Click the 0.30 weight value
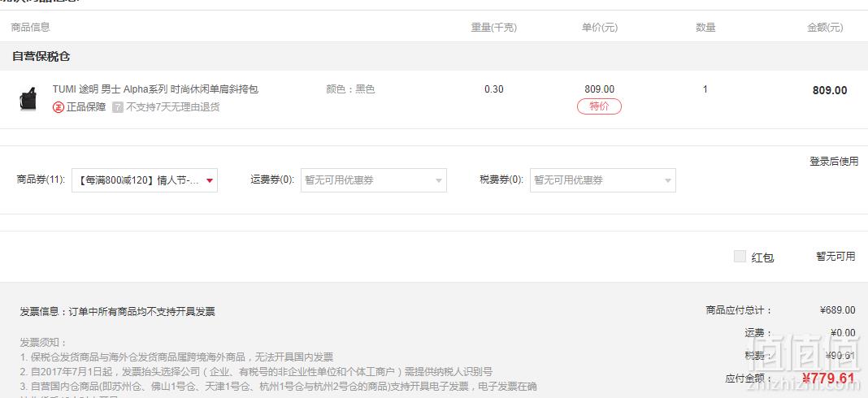The width and height of the screenshot is (868, 398). pos(494,89)
